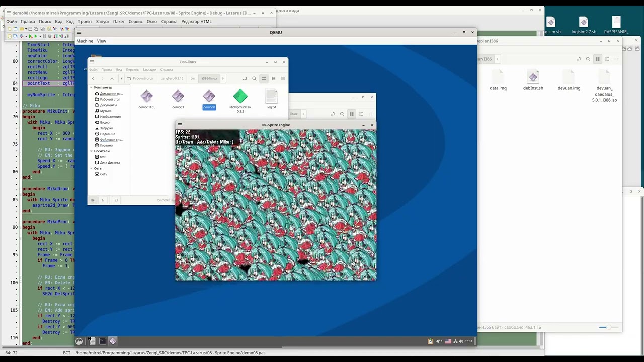Open Диск Дискета in sidebar
This screenshot has height=362, width=644.
pos(107,163)
